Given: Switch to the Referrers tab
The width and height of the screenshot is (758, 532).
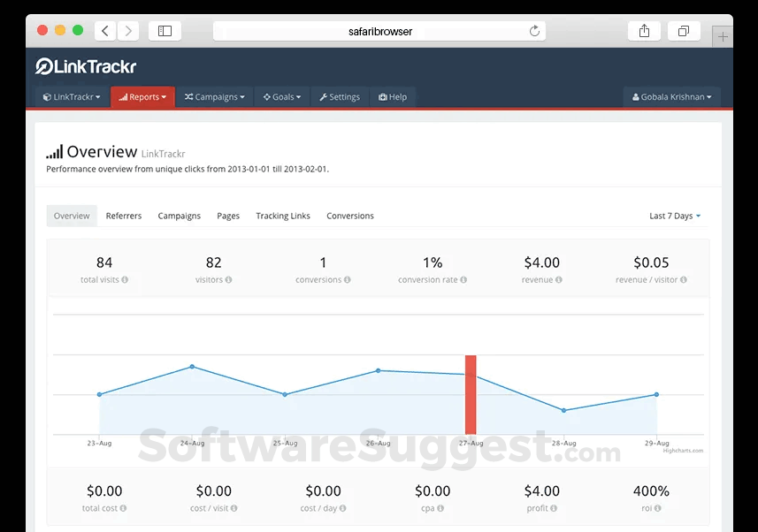Looking at the screenshot, I should [124, 216].
